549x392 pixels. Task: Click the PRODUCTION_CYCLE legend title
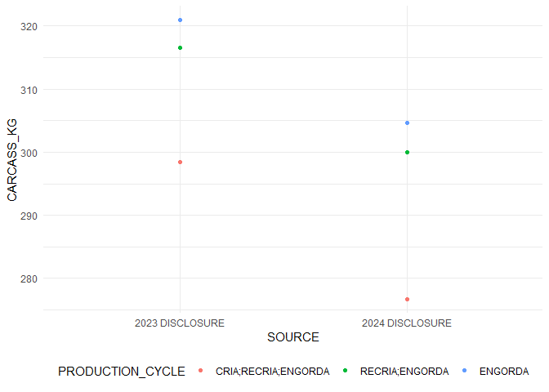121,372
